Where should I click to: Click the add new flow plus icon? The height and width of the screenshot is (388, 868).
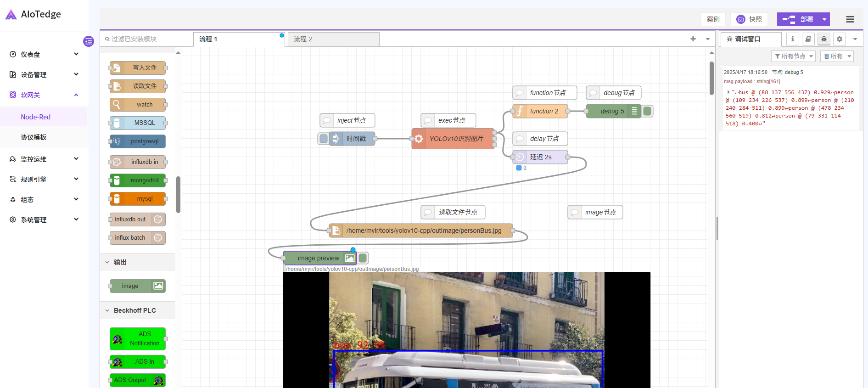pos(693,39)
